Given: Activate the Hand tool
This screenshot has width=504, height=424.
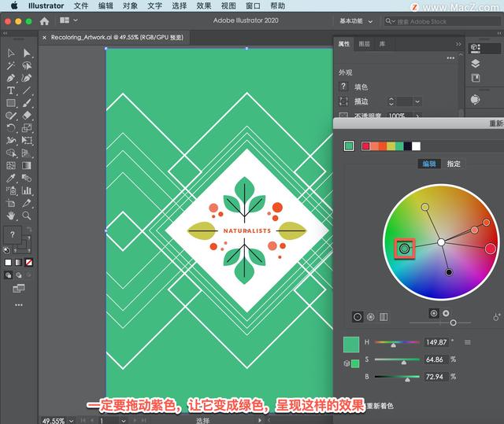Looking at the screenshot, I should [10, 216].
